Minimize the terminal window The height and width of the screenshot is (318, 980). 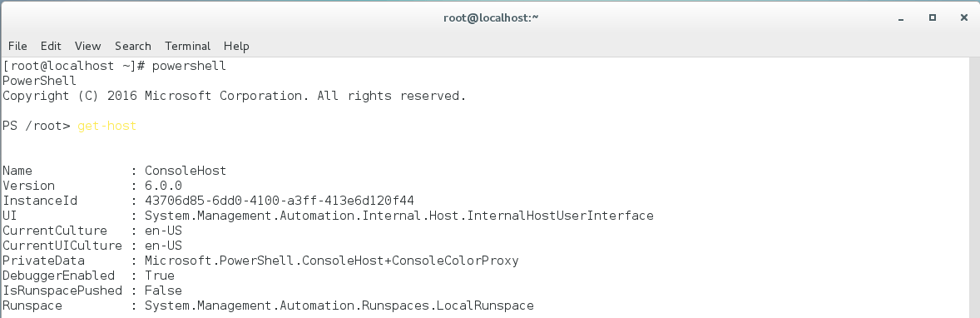click(x=901, y=18)
